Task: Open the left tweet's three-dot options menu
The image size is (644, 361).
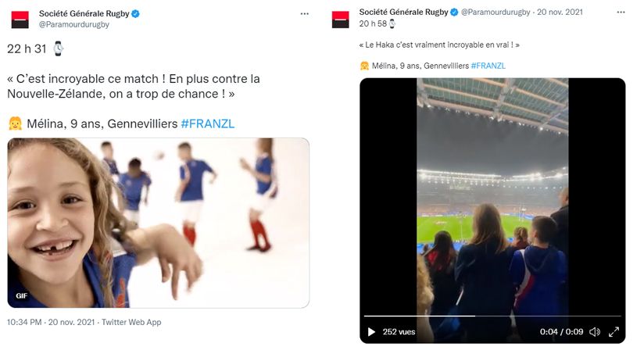Action: pyautogui.click(x=304, y=13)
